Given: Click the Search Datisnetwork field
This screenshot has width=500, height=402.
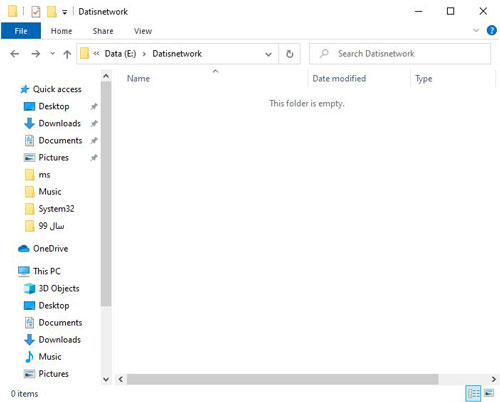Looking at the screenshot, I should (x=400, y=54).
